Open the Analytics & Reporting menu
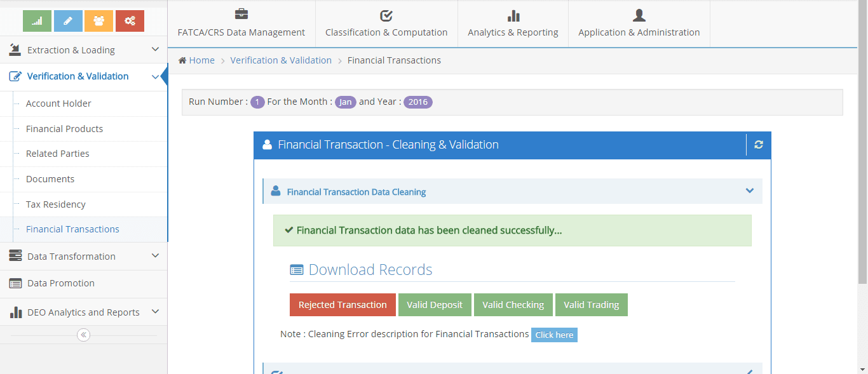Screen dimensions: 868x374 pos(513,23)
